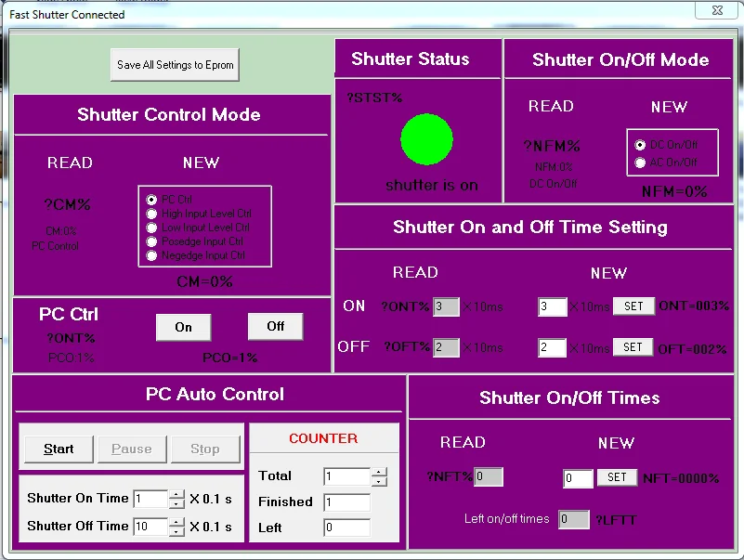Turn shutter Off in PC Ctrl
Screen dimensions: 744x560
(275, 326)
